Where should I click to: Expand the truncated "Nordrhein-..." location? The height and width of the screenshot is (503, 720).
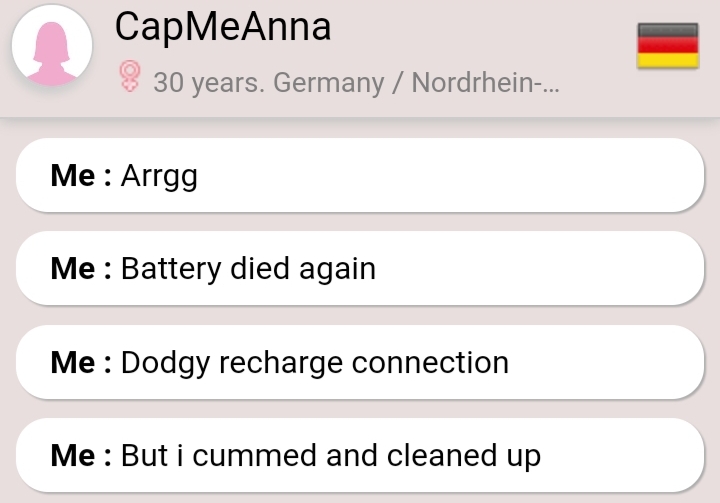point(484,82)
